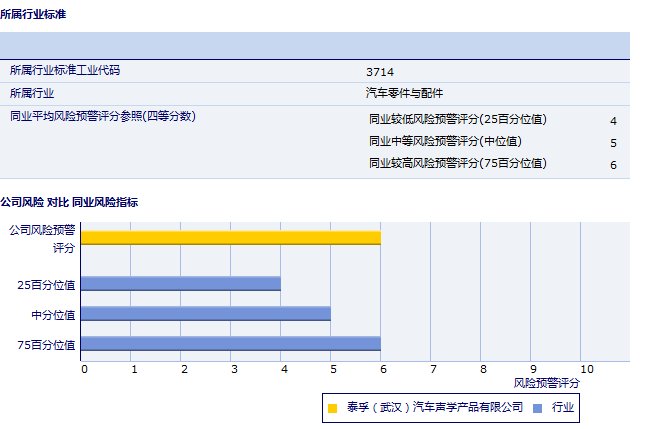Viewport: 645px width, 429px height.
Task: Select the 同业中等风险预警评分(中位值) label
Action: pos(445,141)
